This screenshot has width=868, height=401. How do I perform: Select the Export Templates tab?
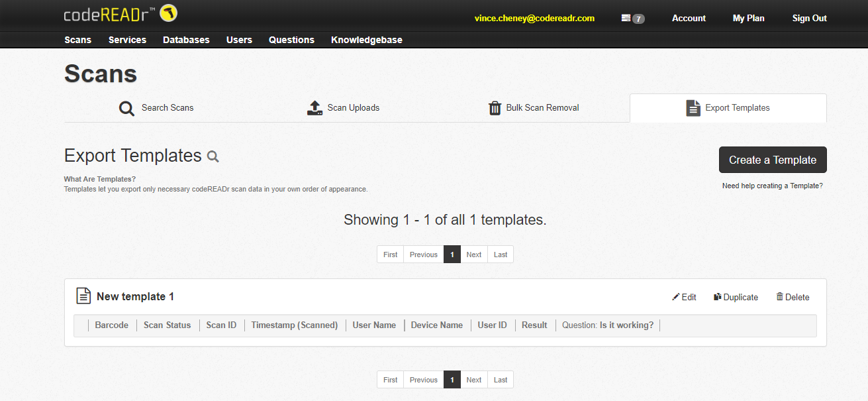pyautogui.click(x=728, y=108)
